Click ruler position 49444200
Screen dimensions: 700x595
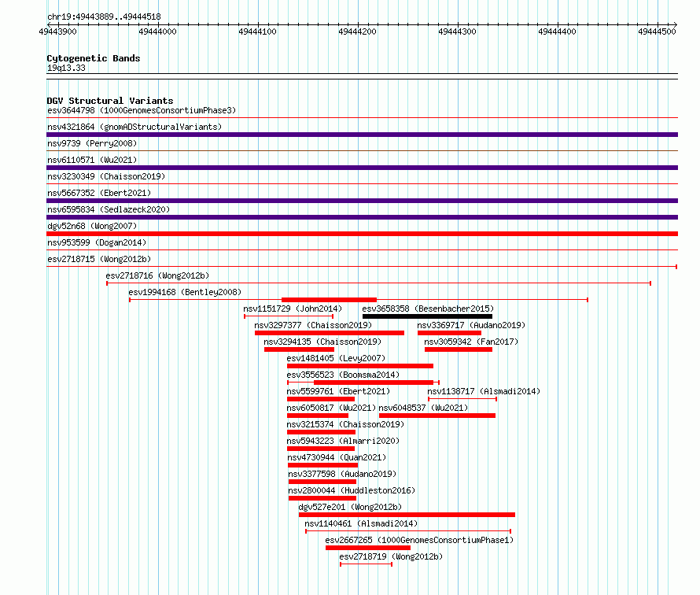pos(357,31)
